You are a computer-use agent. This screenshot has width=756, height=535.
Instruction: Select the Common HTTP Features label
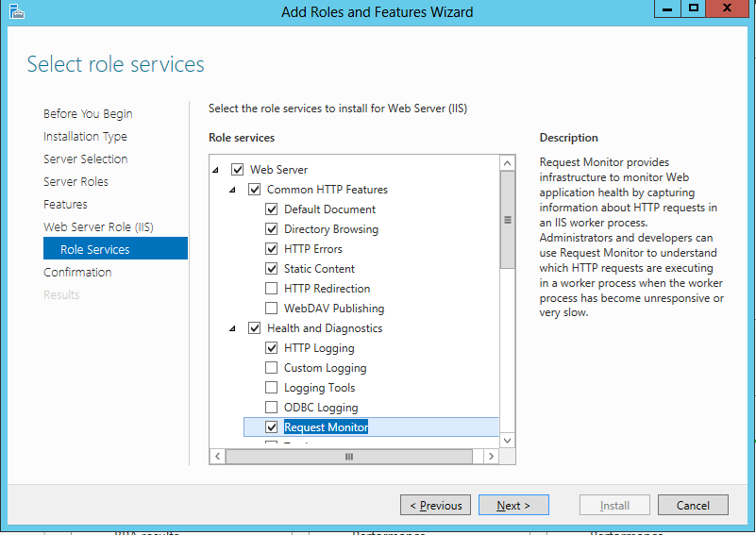point(328,190)
